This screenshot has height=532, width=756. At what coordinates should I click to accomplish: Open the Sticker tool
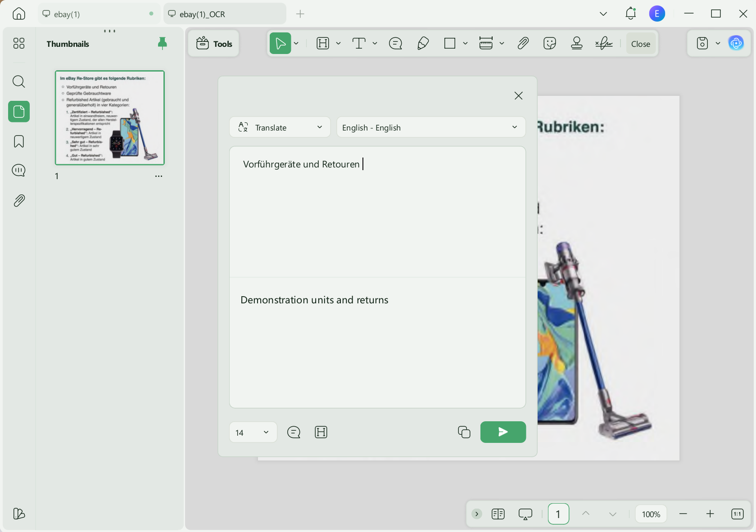pos(550,43)
